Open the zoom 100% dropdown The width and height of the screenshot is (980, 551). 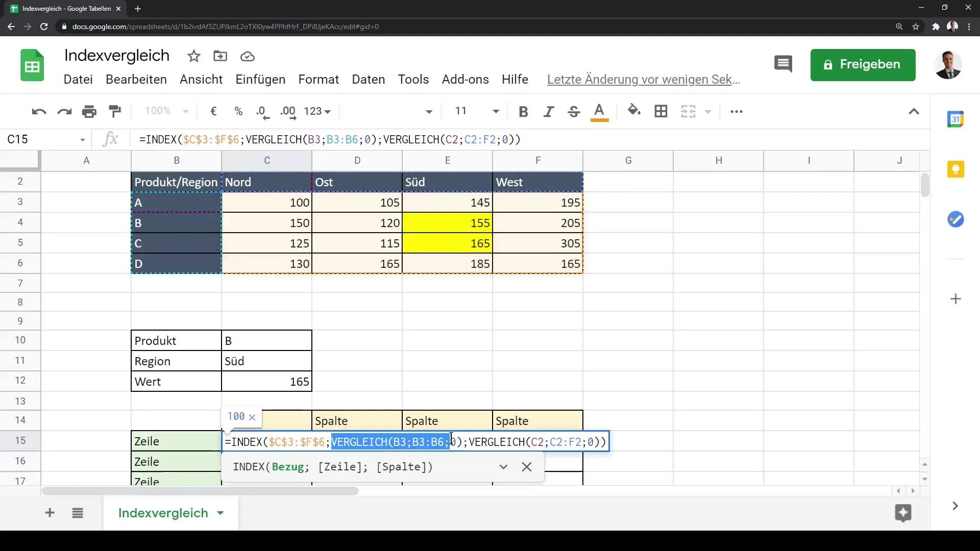166,111
